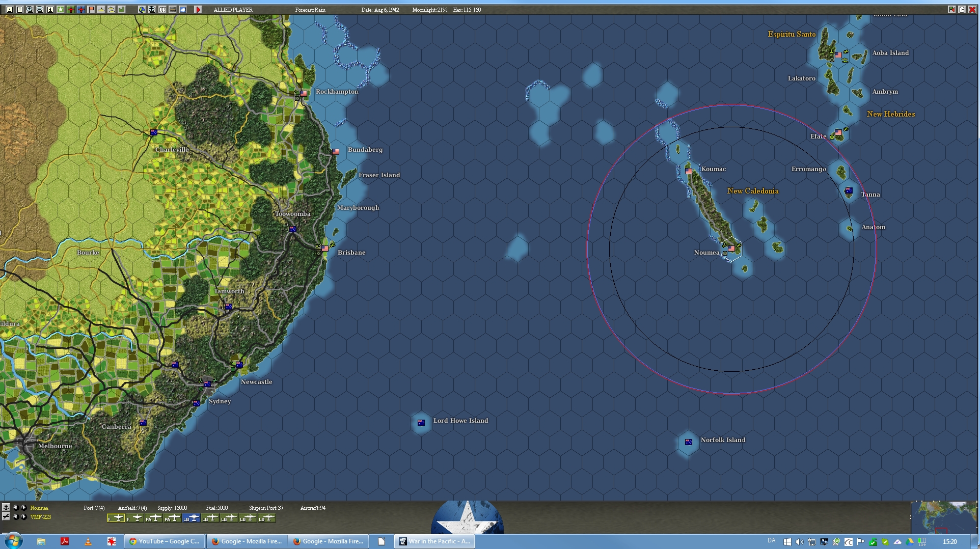Viewport: 980px width, 549px height.
Task: Click the 'Ships in Port: 37' text
Action: [x=266, y=508]
